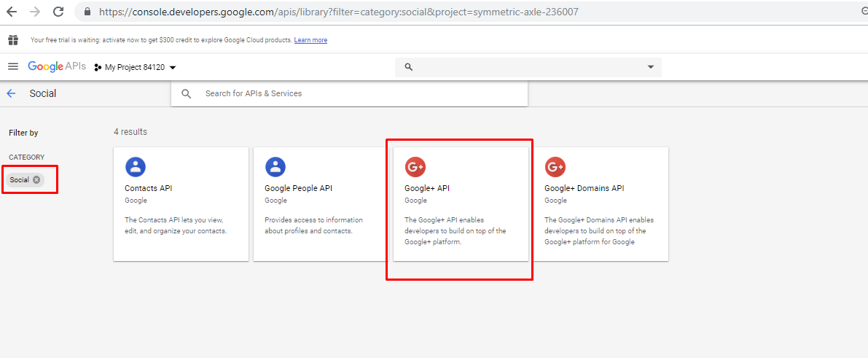Viewport: 868px width, 358px height.
Task: Open the My Project 84120 dropdown
Action: [135, 68]
